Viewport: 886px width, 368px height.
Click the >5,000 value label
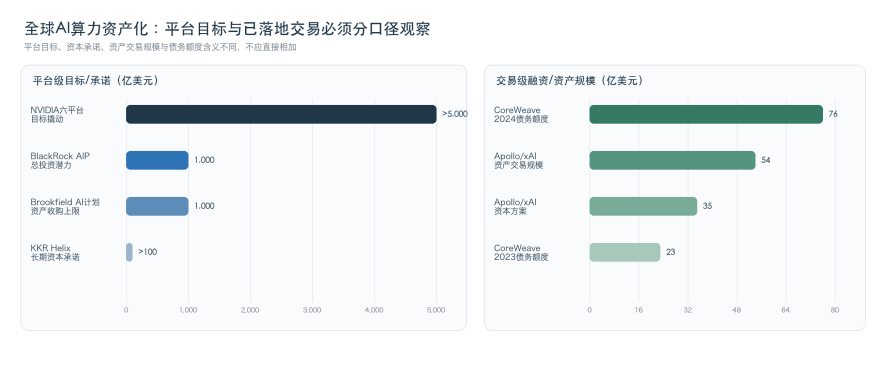(x=455, y=114)
